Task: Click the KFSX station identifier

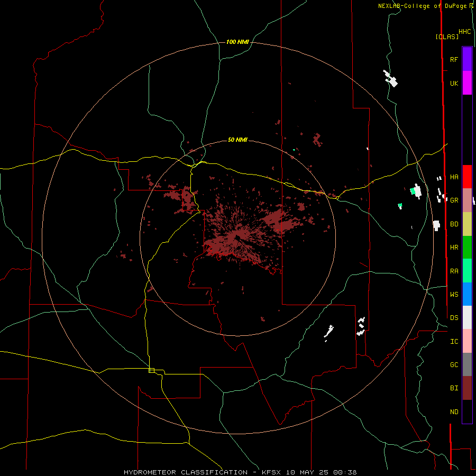Action: [x=271, y=472]
